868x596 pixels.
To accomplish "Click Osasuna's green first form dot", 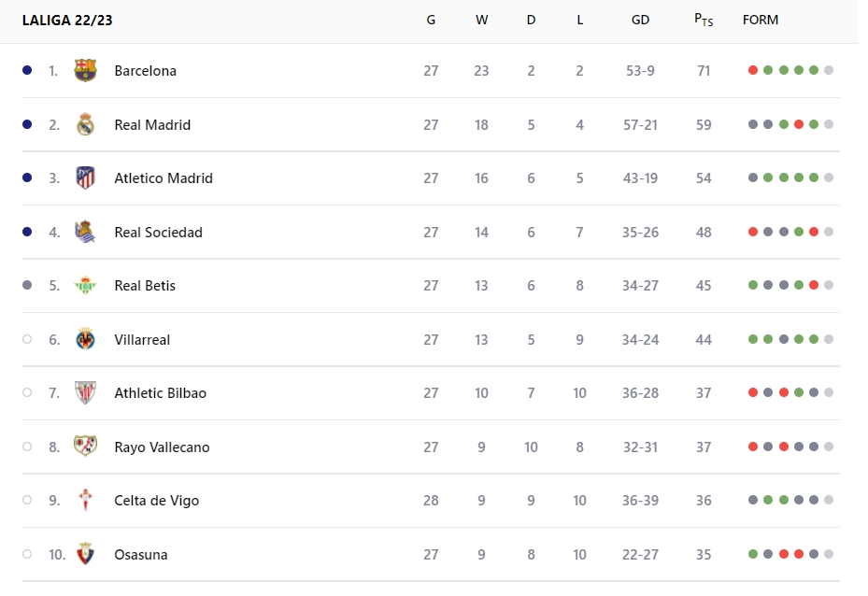I will [x=753, y=555].
